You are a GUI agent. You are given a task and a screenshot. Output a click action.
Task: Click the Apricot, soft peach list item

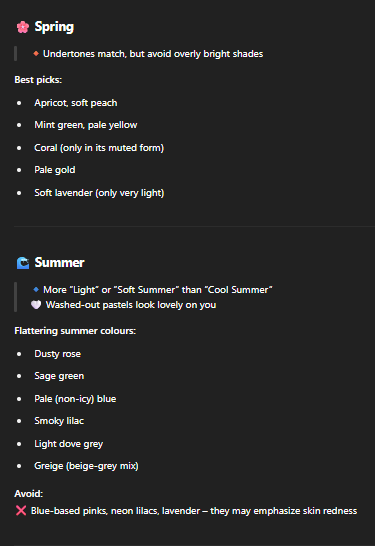coord(76,103)
